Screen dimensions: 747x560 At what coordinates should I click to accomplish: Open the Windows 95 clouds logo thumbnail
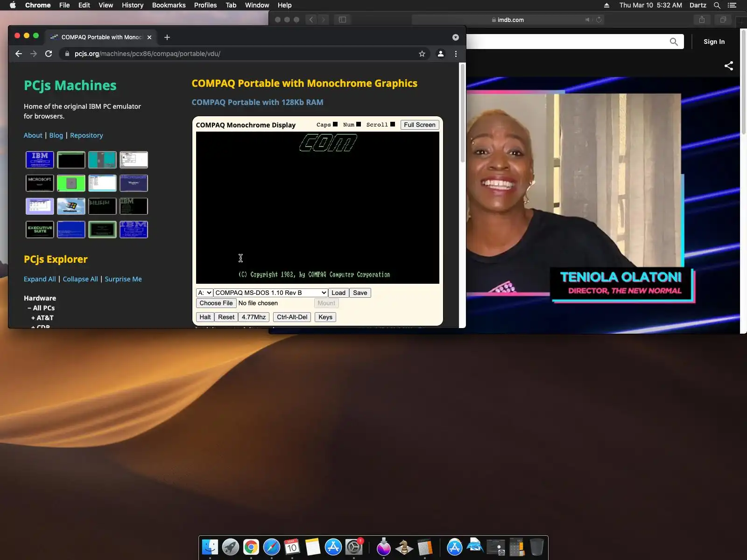71,206
